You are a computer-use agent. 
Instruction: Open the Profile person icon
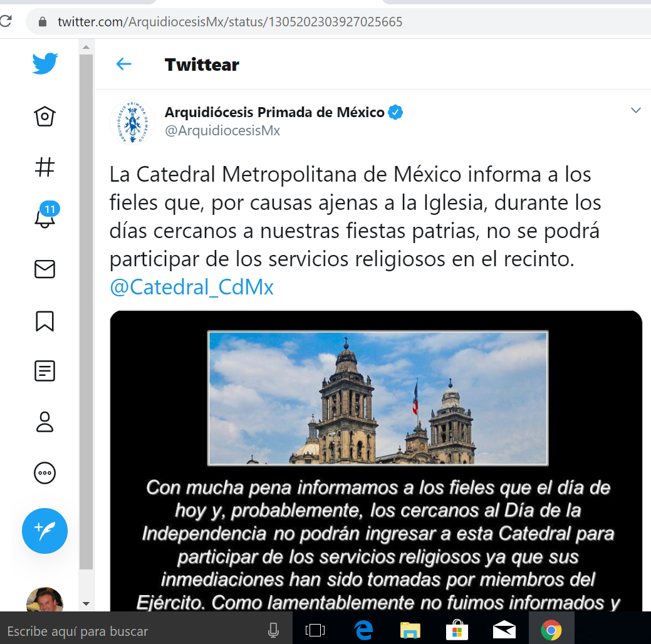[45, 422]
